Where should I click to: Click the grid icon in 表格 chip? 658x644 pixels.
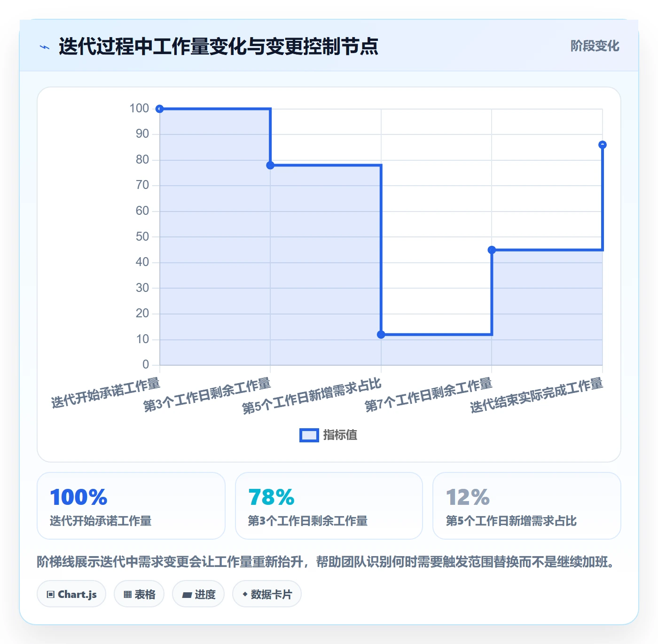point(127,595)
